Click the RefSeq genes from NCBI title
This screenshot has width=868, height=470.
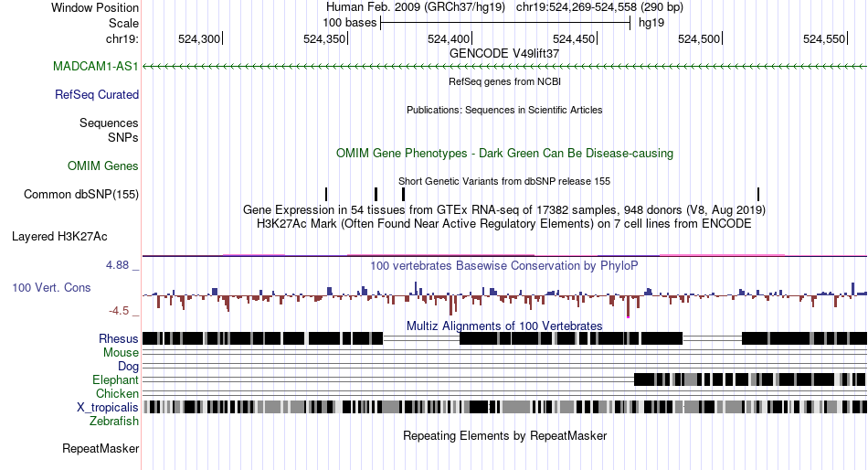click(x=505, y=81)
